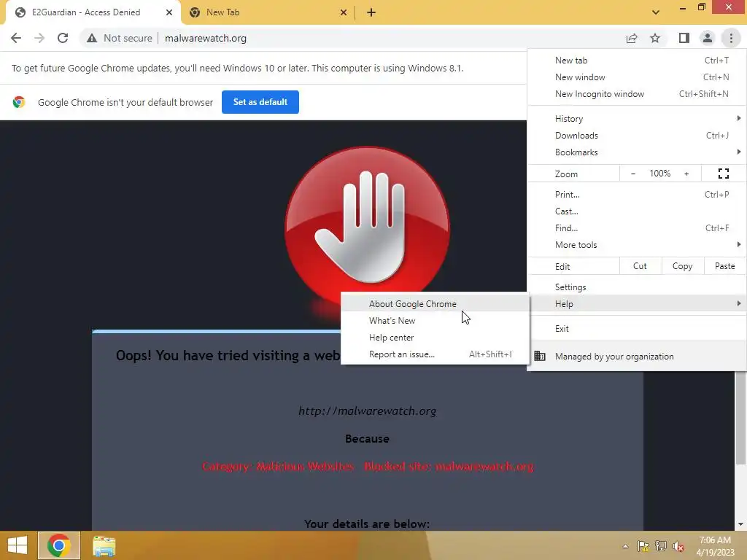Click the scrollbar down arrow
This screenshot has width=747, height=560.
[x=740, y=524]
